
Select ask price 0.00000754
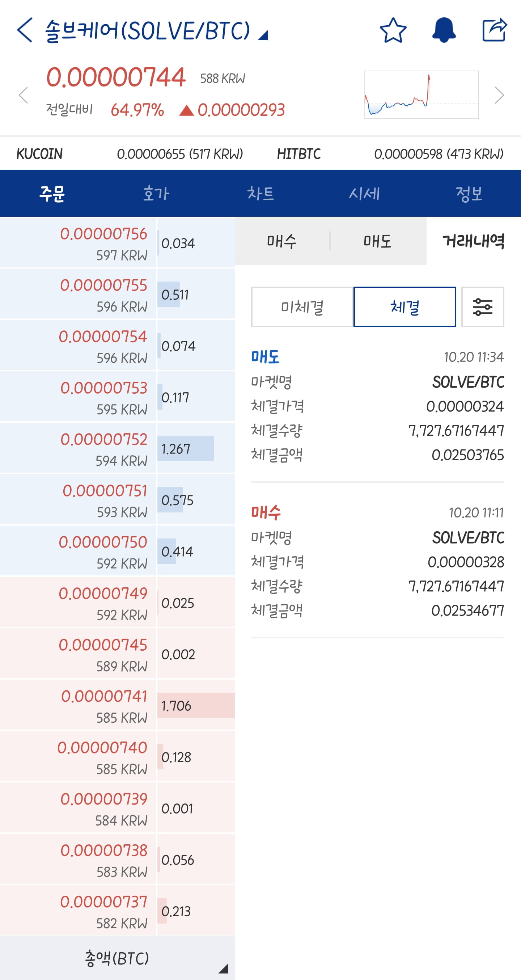tap(78, 345)
